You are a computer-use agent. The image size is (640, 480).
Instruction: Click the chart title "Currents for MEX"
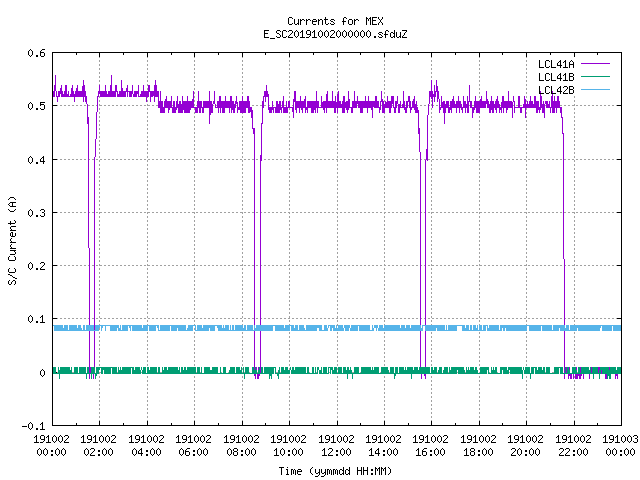point(335,21)
